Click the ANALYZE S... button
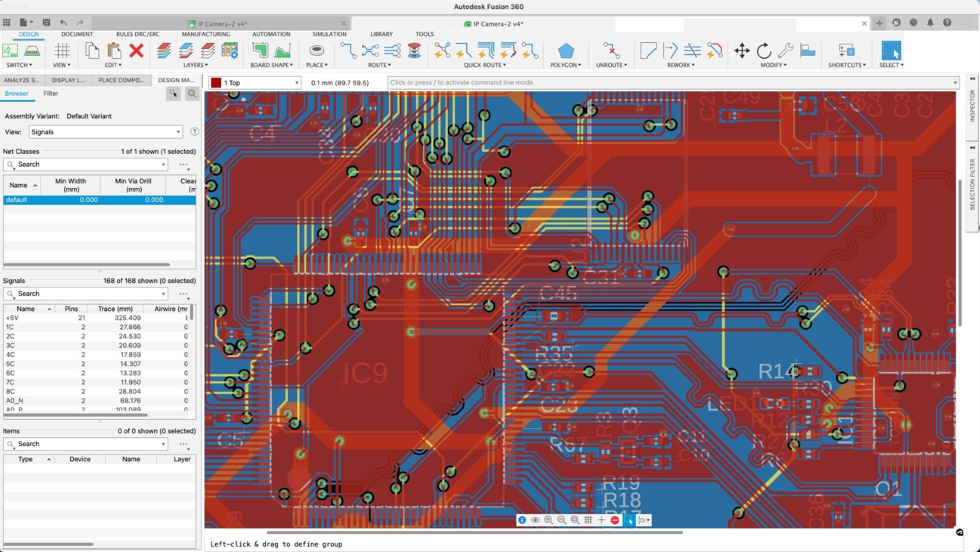Screen dimensions: 980x552 click(x=22, y=80)
